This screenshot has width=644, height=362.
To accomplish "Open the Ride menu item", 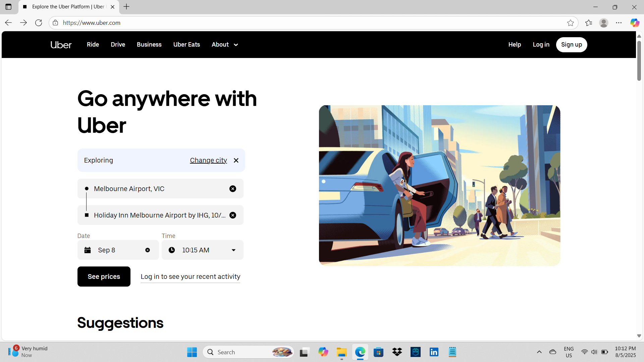I will [x=93, y=45].
